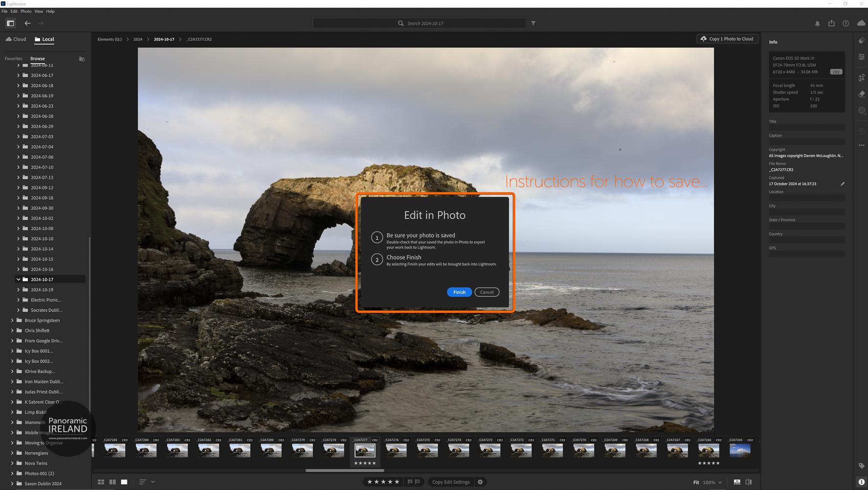Image resolution: width=868 pixels, height=490 pixels.
Task: Click the filmstrip horizontal scrollbar
Action: 345,470
